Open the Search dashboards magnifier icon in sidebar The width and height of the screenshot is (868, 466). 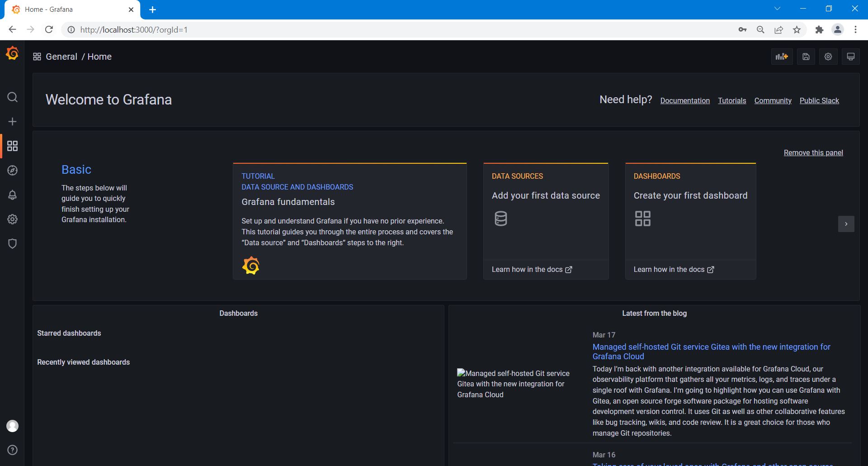[x=12, y=97]
